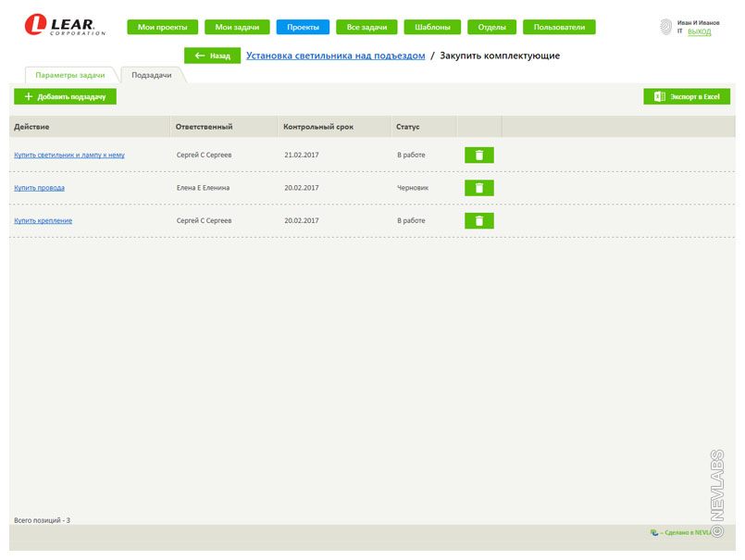Screen dimensions: 745x560
Task: Open the 'Шаблоны' section
Action: 432,28
